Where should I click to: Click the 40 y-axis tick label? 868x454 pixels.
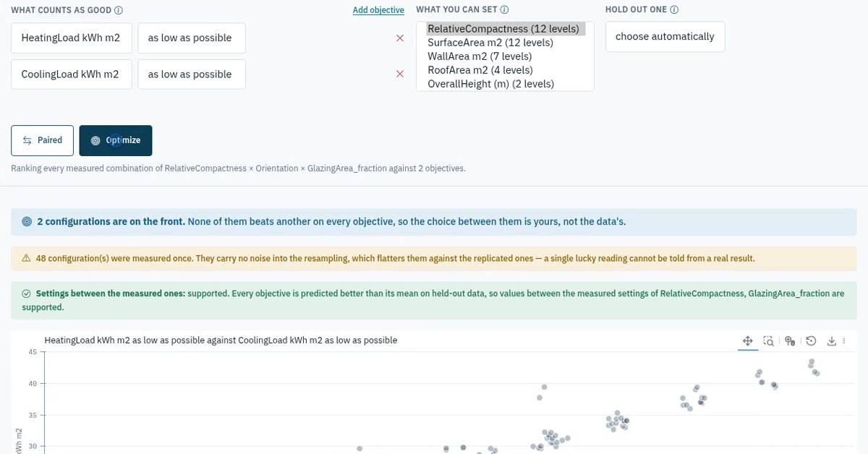[33, 384]
